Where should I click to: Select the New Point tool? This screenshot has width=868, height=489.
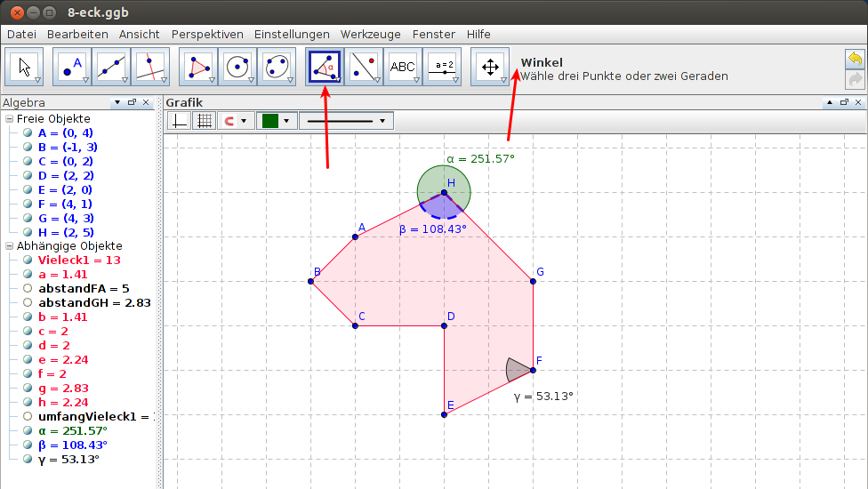coord(72,67)
